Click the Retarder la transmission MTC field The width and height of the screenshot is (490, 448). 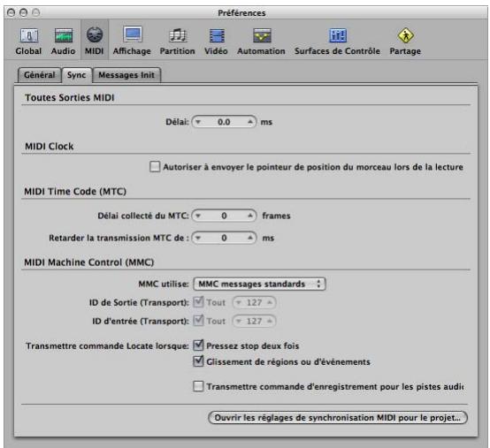(224, 238)
